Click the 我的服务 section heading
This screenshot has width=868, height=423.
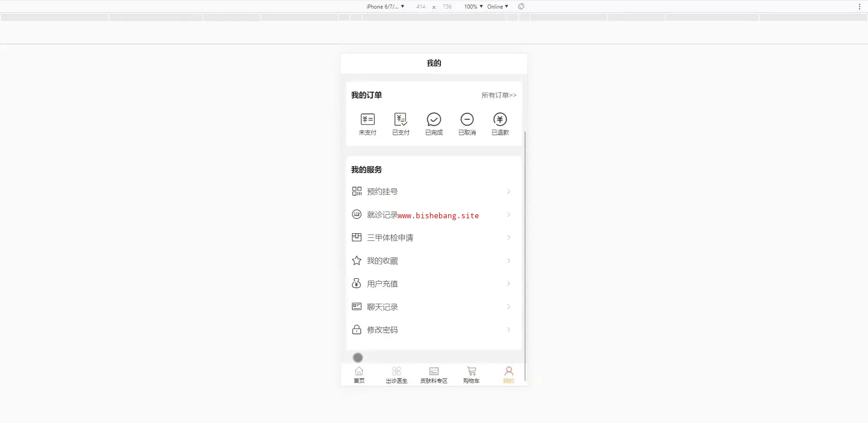pyautogui.click(x=367, y=169)
